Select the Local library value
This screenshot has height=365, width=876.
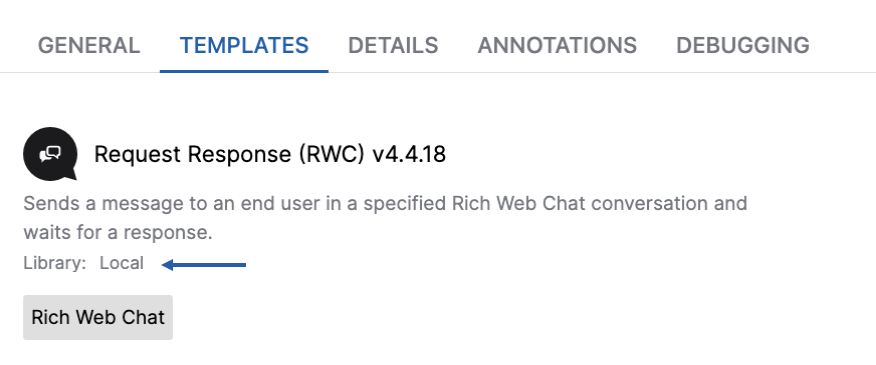121,263
